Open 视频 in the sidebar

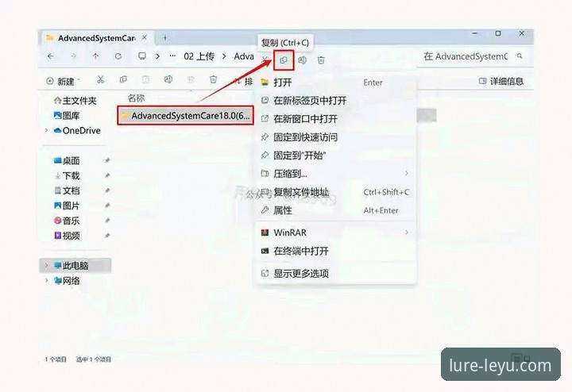click(67, 236)
